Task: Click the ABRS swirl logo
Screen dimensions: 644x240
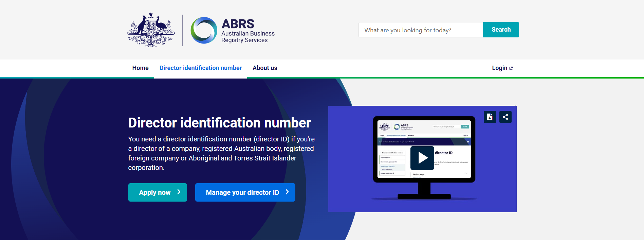Action: (x=204, y=30)
